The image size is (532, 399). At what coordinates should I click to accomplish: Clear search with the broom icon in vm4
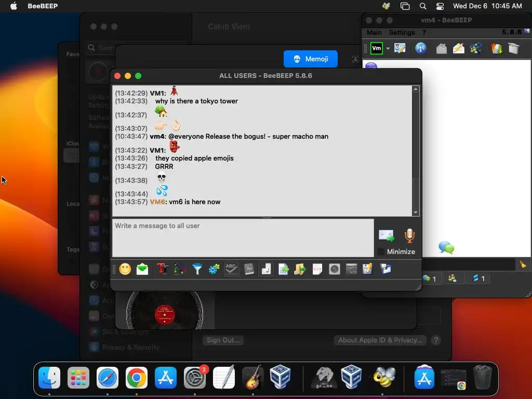(x=523, y=264)
